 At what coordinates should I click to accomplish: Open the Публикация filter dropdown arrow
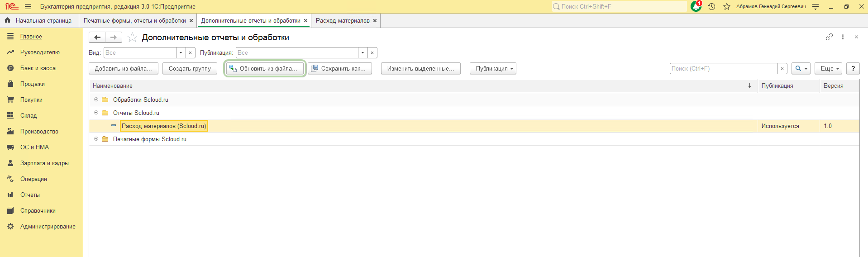pos(362,53)
